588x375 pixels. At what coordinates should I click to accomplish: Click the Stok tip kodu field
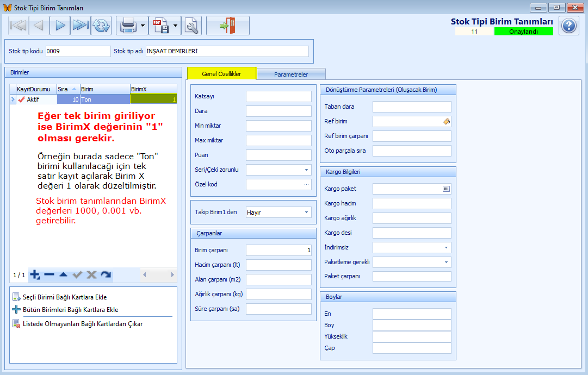coord(78,51)
